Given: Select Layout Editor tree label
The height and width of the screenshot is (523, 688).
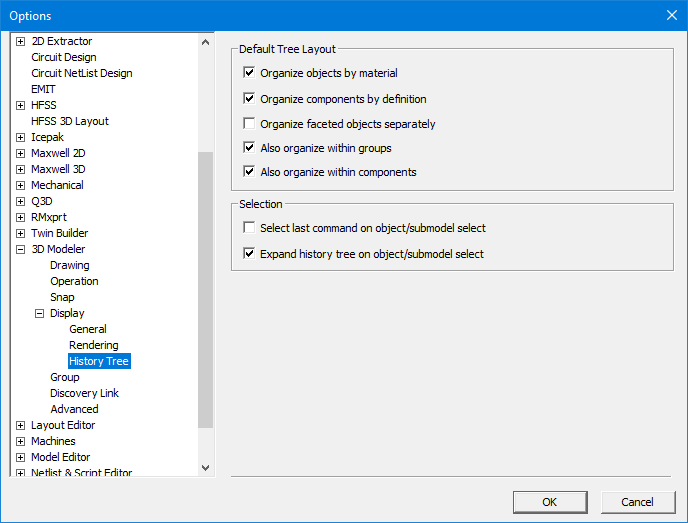Looking at the screenshot, I should pyautogui.click(x=63, y=425).
